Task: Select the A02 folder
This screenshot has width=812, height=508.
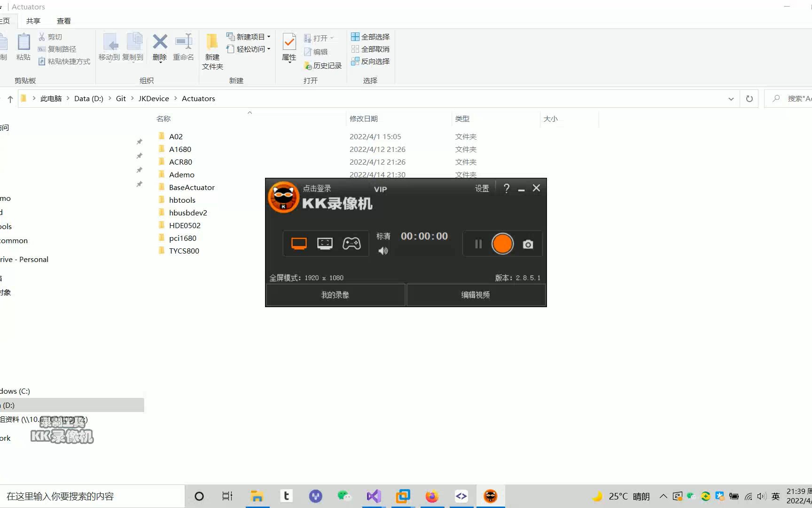Action: click(x=176, y=136)
